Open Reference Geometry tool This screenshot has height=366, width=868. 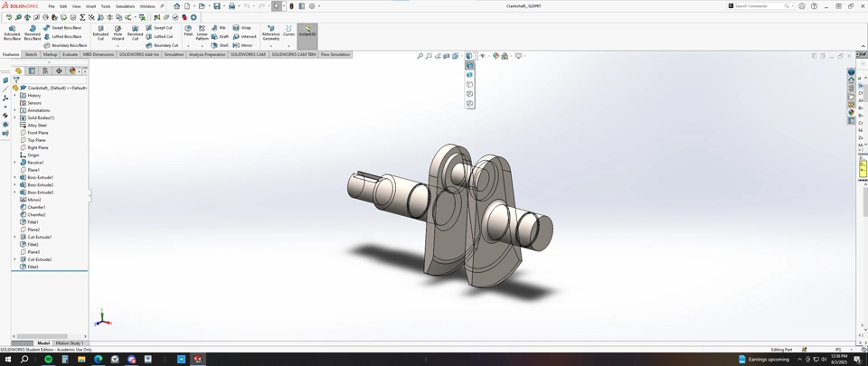coord(270,33)
